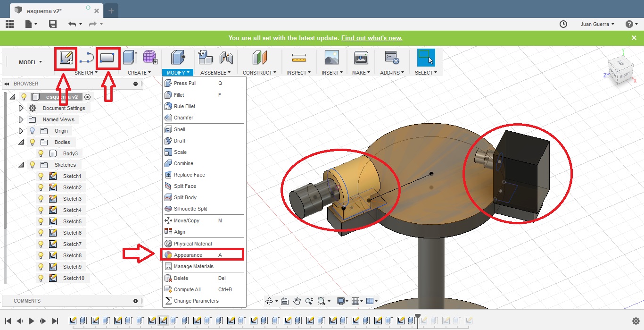Choose Change Parameters from Modify menu
Viewport: 644px width, 330px height.
pos(204,301)
